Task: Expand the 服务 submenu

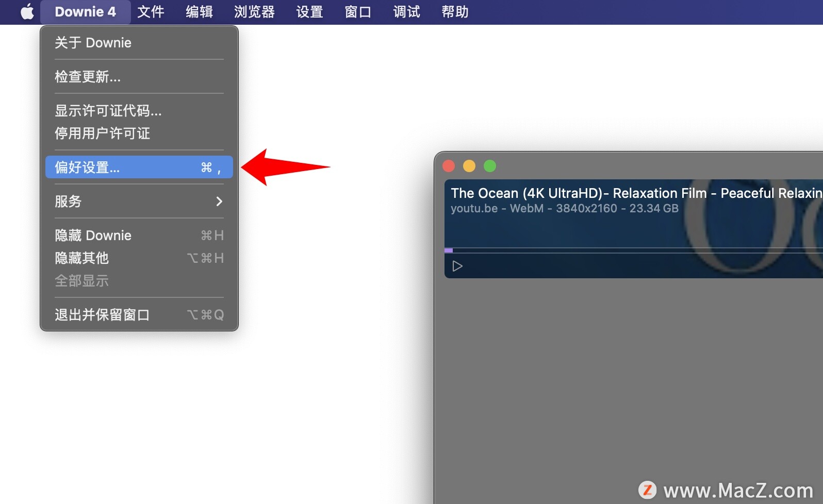Action: click(x=139, y=201)
